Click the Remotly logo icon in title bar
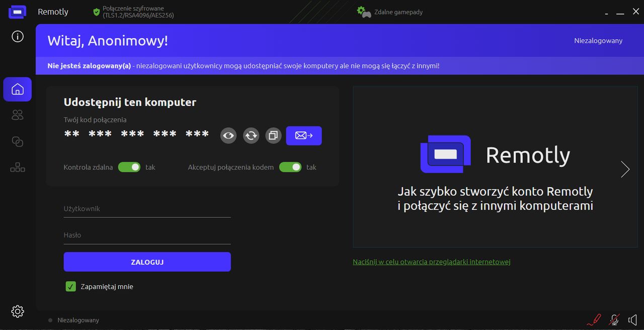644x330 pixels. [17, 12]
